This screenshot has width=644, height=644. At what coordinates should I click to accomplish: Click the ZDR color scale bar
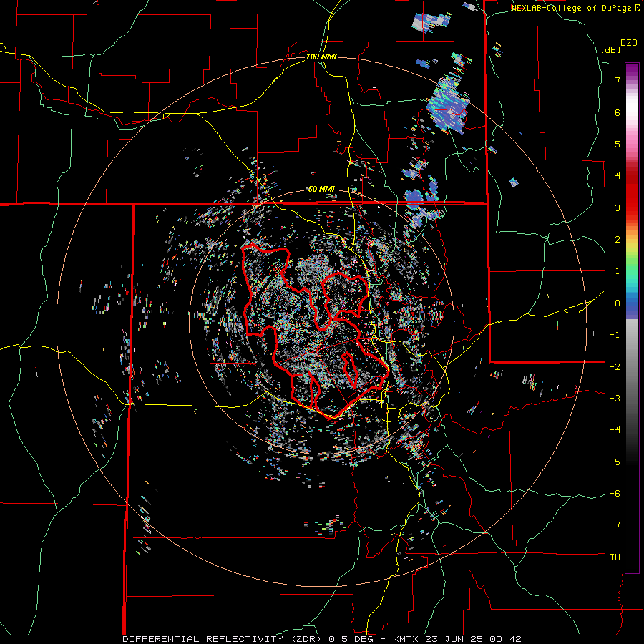tap(632, 318)
